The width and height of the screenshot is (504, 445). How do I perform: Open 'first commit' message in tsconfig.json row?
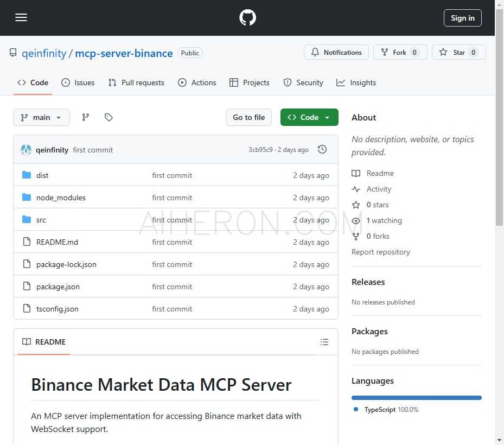coord(172,309)
